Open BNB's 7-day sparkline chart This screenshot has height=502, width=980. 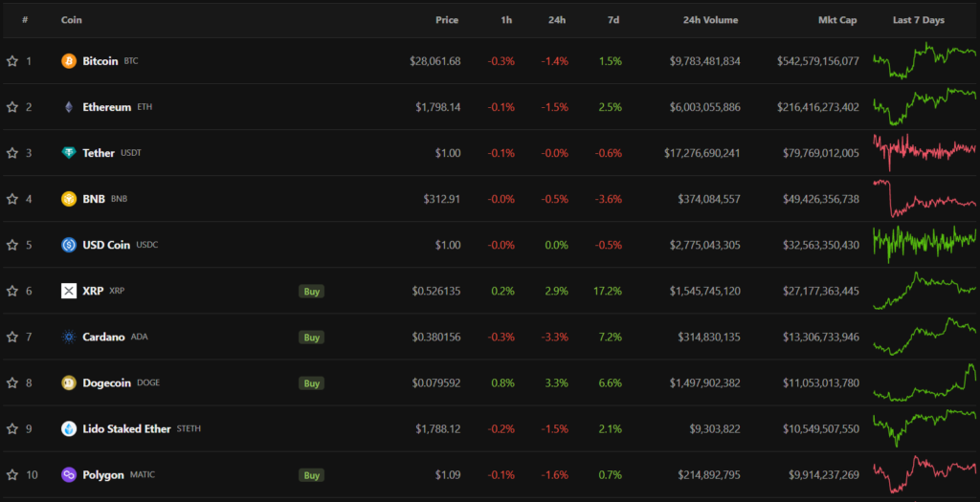point(924,198)
